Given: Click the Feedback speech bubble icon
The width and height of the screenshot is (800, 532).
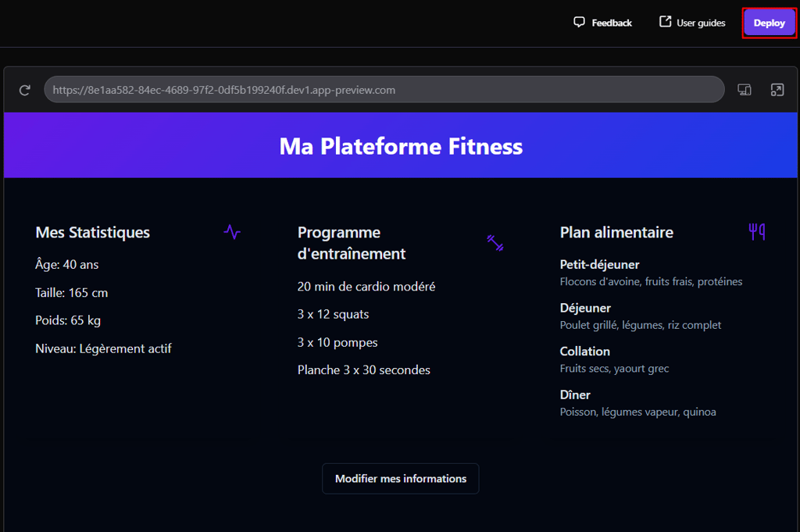Looking at the screenshot, I should 579,22.
